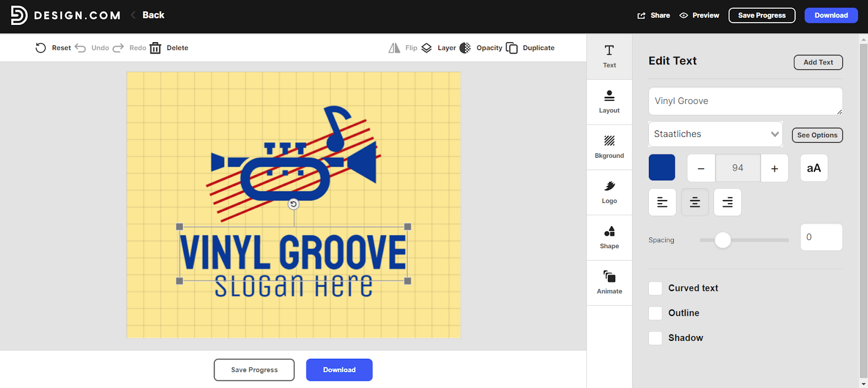
Task: Align text to the left
Action: pyautogui.click(x=662, y=202)
